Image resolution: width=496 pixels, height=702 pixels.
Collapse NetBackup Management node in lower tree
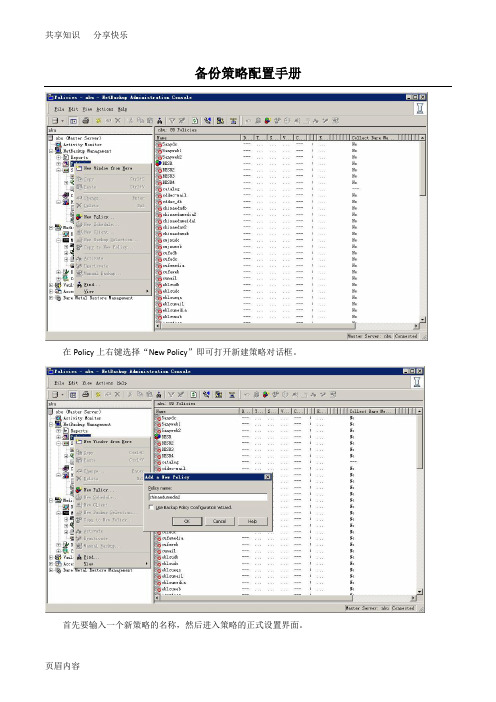click(x=51, y=424)
